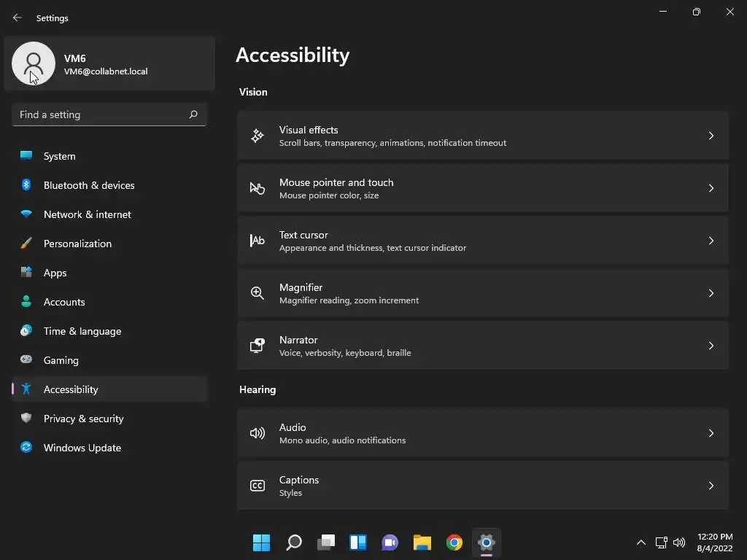Go to Bluetooth & devices settings
Screen dimensions: 747x560
[89, 185]
